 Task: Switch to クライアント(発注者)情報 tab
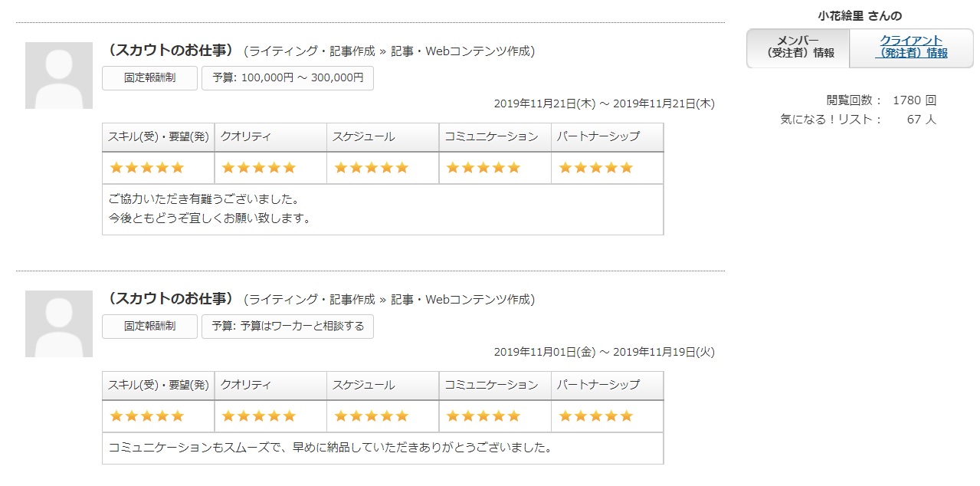coord(911,47)
